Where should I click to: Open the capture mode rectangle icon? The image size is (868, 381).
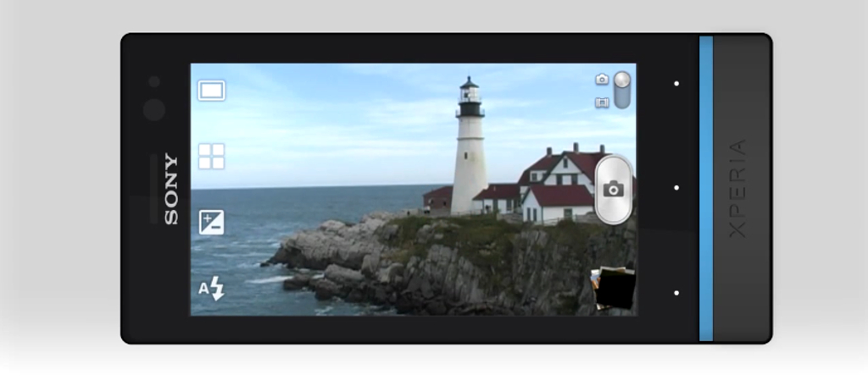click(x=211, y=91)
